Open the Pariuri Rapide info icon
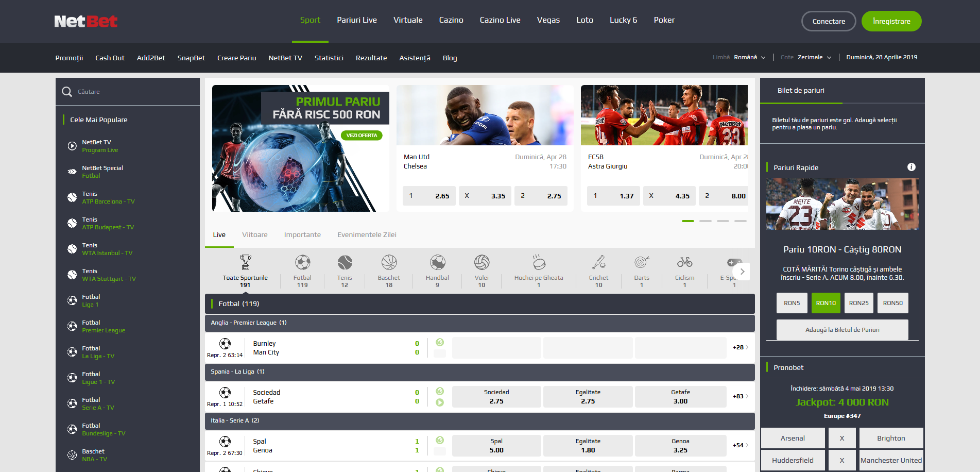Image resolution: width=980 pixels, height=472 pixels. click(911, 167)
